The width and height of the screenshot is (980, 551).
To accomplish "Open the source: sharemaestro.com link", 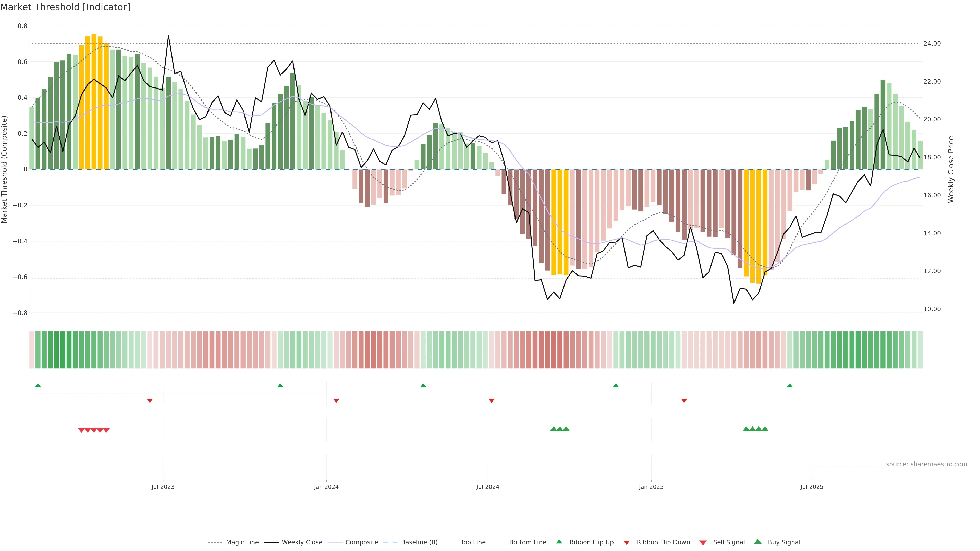I will (x=926, y=464).
